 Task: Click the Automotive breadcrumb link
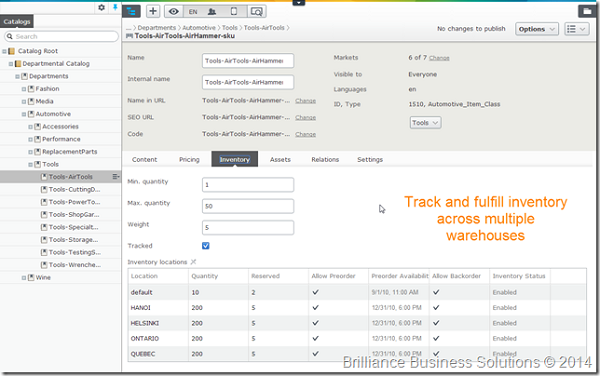pos(199,28)
